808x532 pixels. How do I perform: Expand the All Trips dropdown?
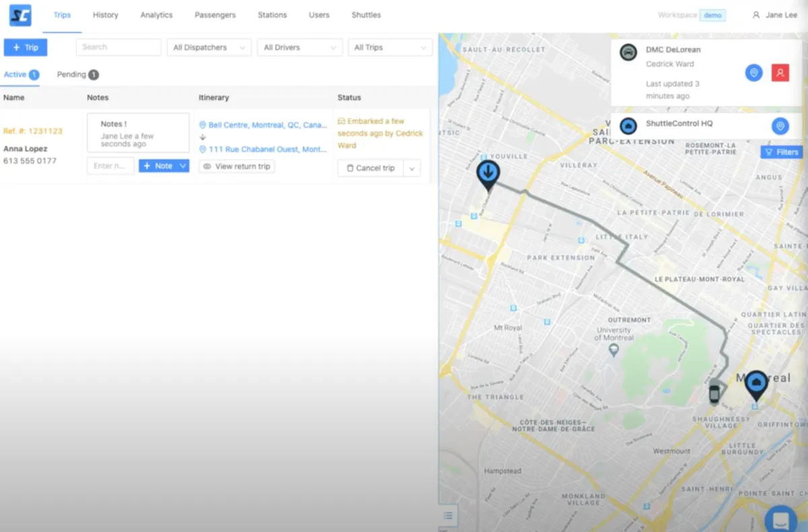(x=390, y=47)
